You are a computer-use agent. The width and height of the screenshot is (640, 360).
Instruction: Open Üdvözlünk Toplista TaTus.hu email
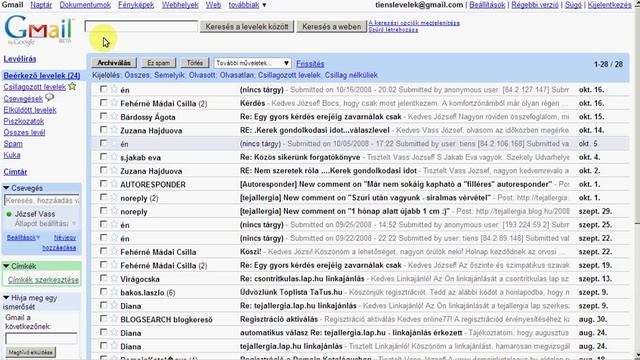click(x=291, y=292)
